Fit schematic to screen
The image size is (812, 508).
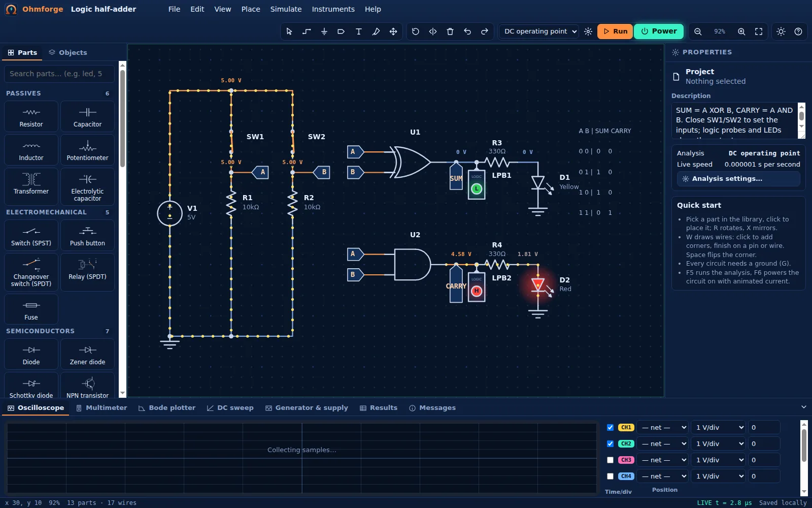tap(759, 31)
